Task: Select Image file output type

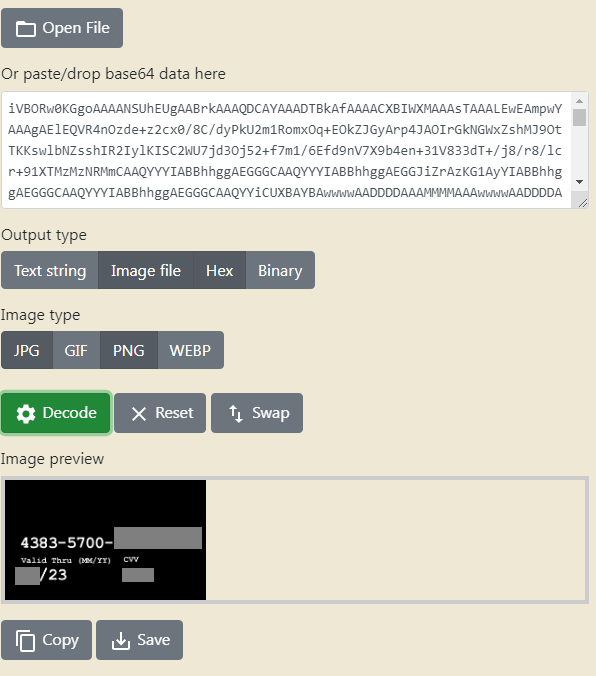Action: point(146,270)
